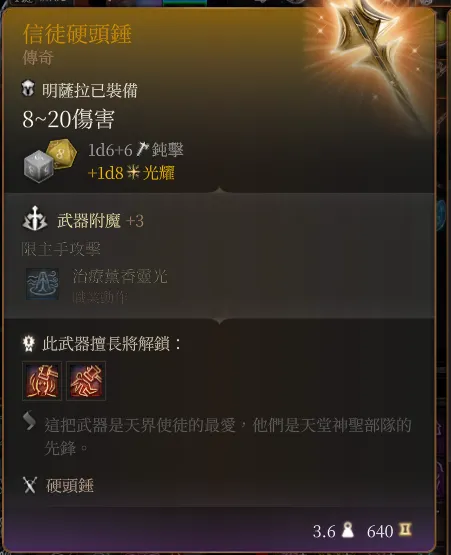Click the helmet icon beside 明薩拉已裝備
Image resolution: width=451 pixels, height=555 pixels.
tap(28, 88)
